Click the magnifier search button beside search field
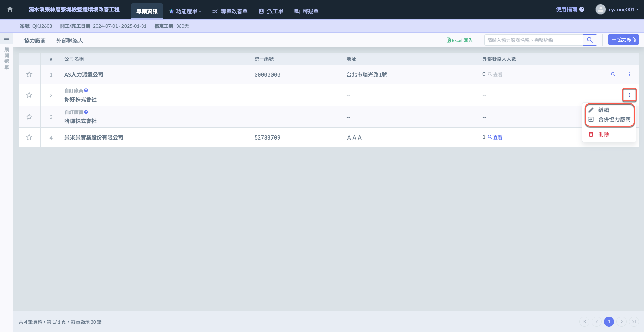This screenshot has width=644, height=332. coord(590,40)
